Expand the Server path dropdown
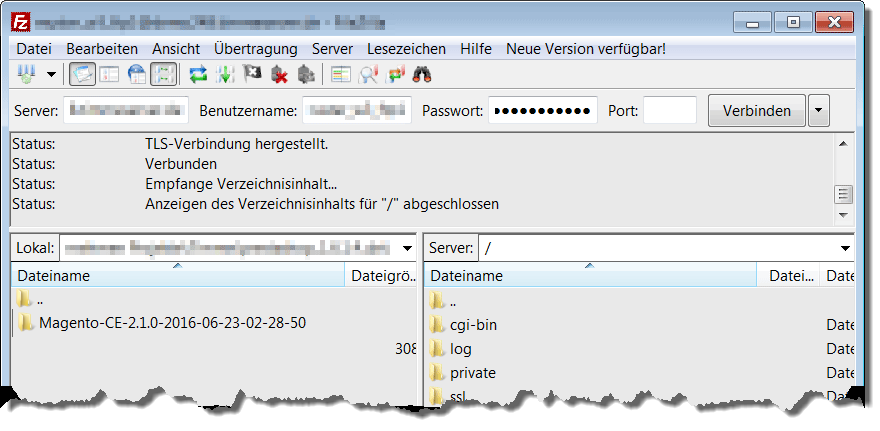The image size is (880, 431). point(845,248)
